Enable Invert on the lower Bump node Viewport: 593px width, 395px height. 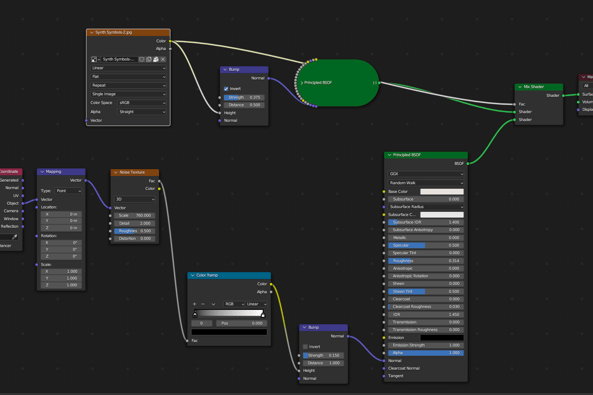(305, 347)
